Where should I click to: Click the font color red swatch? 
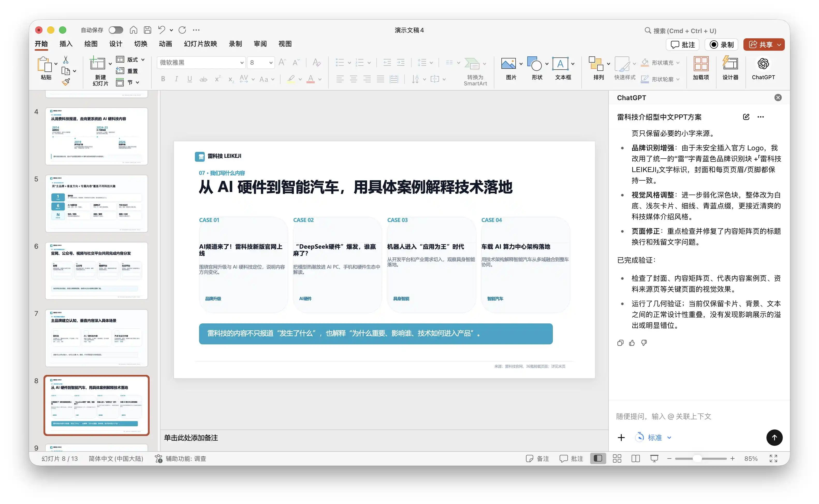click(310, 79)
